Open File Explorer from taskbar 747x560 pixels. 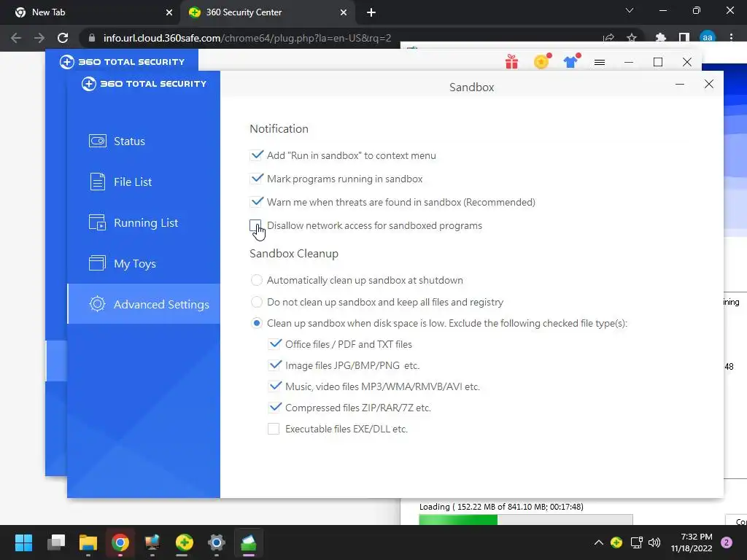[x=88, y=542]
